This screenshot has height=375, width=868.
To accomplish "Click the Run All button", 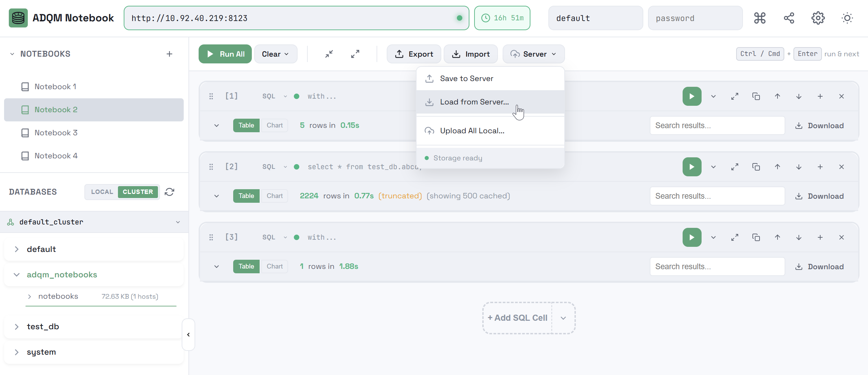I will click(225, 54).
